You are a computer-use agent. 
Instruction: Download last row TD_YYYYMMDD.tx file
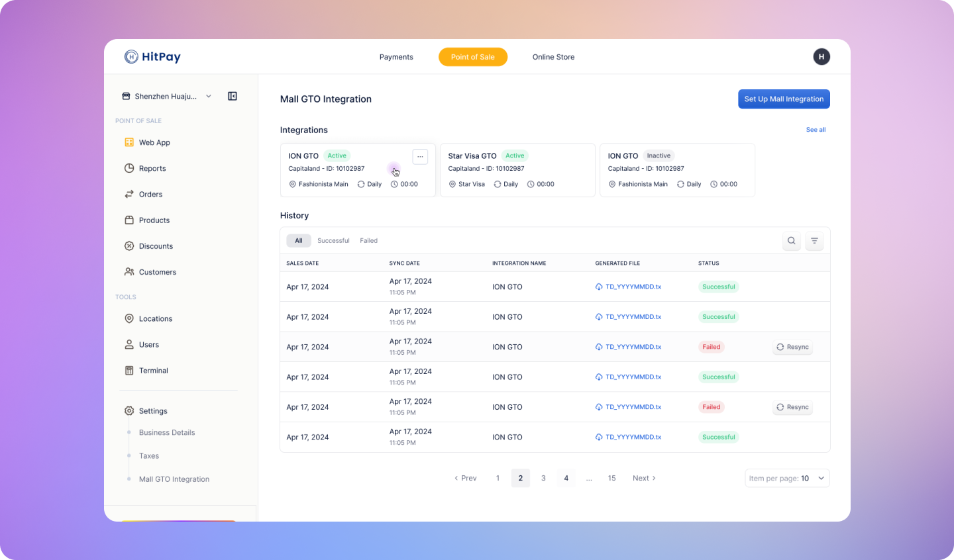click(628, 437)
